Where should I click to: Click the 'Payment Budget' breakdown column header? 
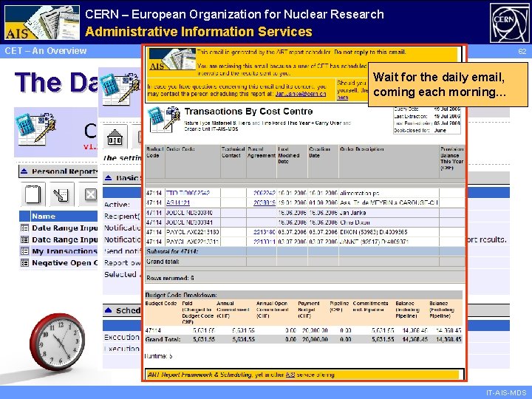coord(308,310)
